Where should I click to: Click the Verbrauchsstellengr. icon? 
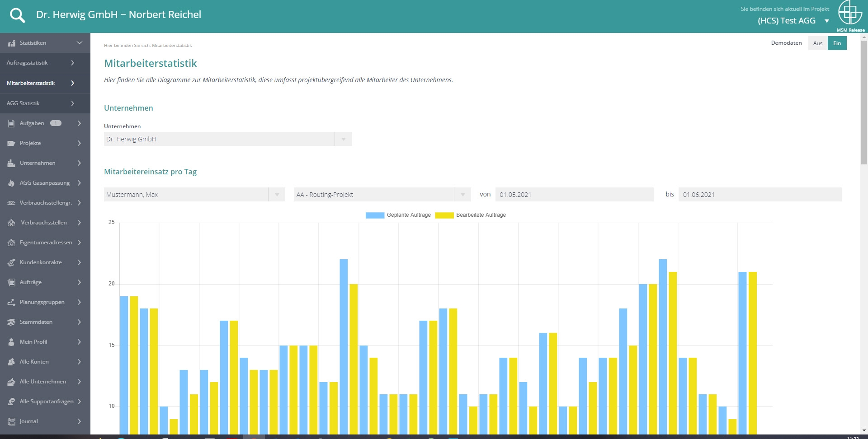click(x=11, y=203)
